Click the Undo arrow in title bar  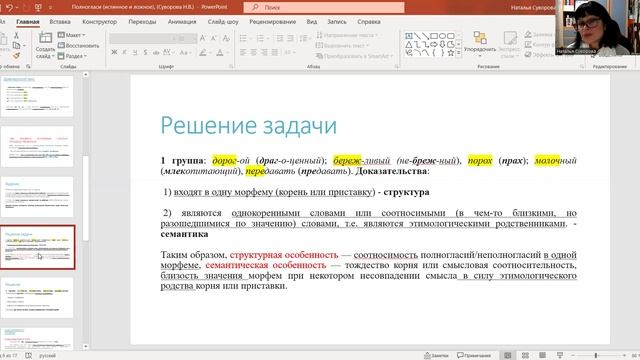click(x=9, y=7)
